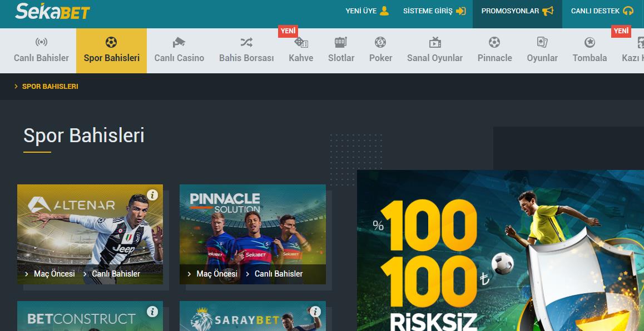The height and width of the screenshot is (331, 644).
Task: Open the Sisteme Giriş login link
Action: [x=434, y=11]
